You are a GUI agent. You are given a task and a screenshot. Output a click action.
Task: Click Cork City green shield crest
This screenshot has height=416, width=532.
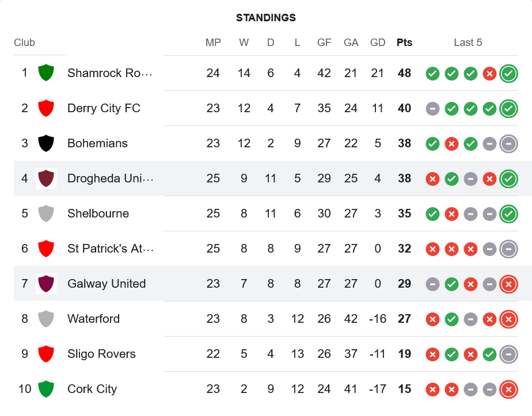[46, 389]
